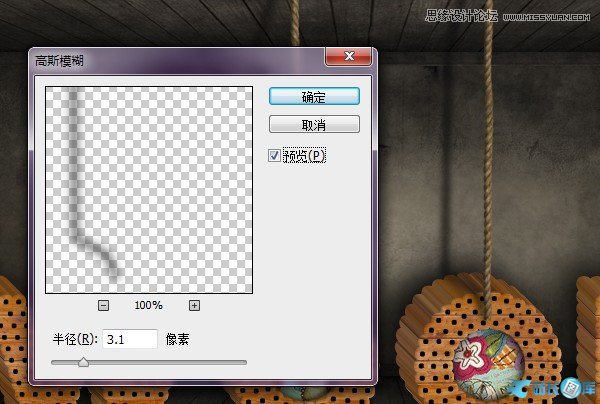Click the hanging rope right of the dialog
The width and height of the screenshot is (600, 404).
487,150
